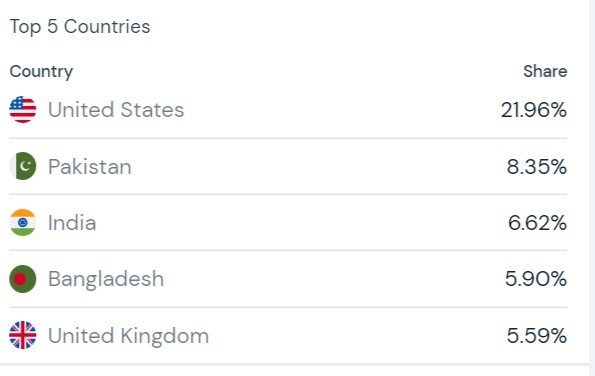Screen dimensions: 595x376
Task: Click the United States flag icon
Action: click(23, 110)
